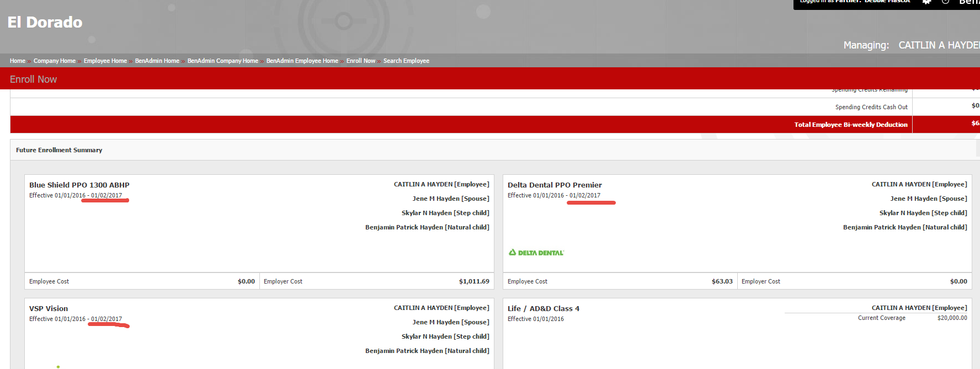Image resolution: width=980 pixels, height=369 pixels.
Task: Click Total Employee Bi-weekly Deduction label
Action: 851,125
